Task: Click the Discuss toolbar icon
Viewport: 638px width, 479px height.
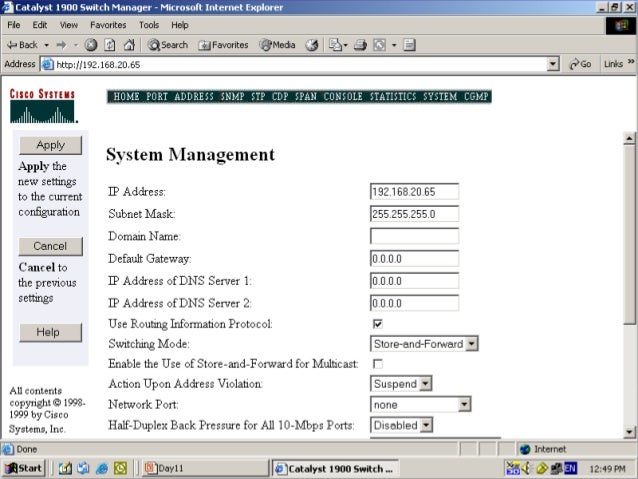Action: click(x=409, y=45)
